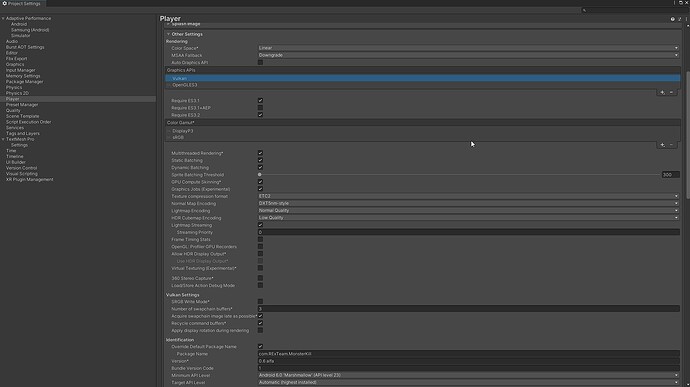Toggle Recycle command buffers checkbox
The image size is (690, 387).
coord(260,323)
